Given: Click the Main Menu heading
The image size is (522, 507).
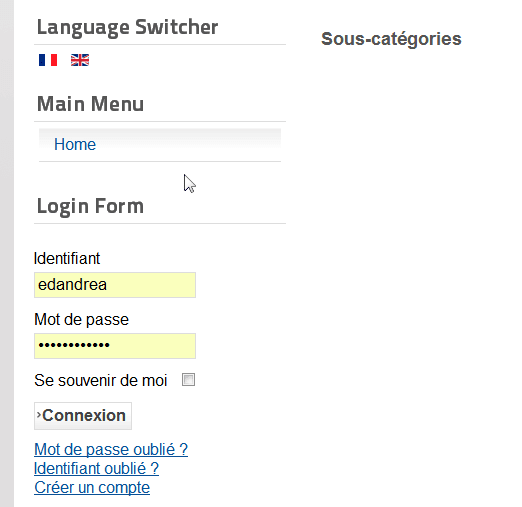Looking at the screenshot, I should point(90,104).
